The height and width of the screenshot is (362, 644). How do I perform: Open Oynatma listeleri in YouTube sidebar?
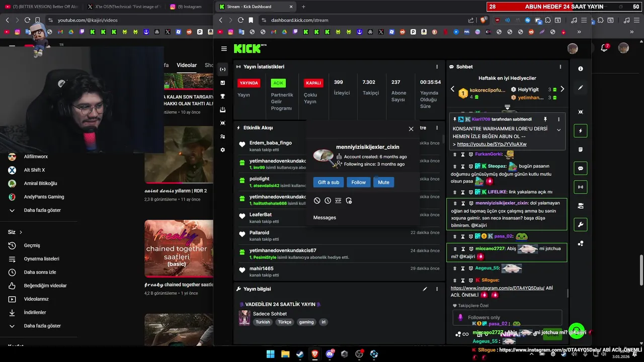(x=42, y=259)
